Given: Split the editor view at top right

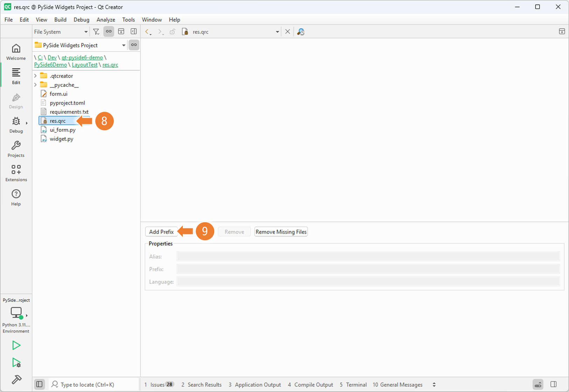Looking at the screenshot, I should click(x=562, y=32).
